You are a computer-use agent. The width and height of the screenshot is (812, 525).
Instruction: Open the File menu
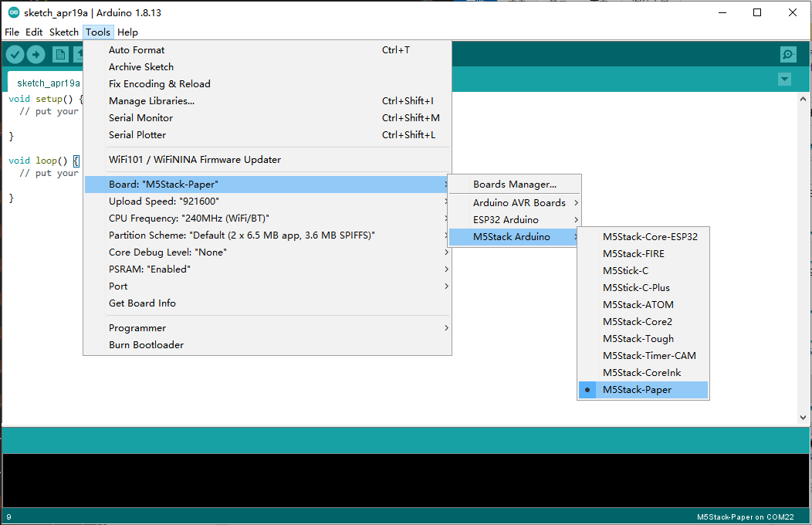click(12, 32)
